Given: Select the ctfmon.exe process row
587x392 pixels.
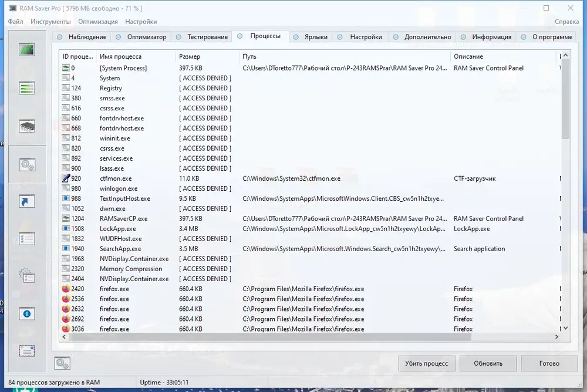Looking at the screenshot, I should coord(116,178).
